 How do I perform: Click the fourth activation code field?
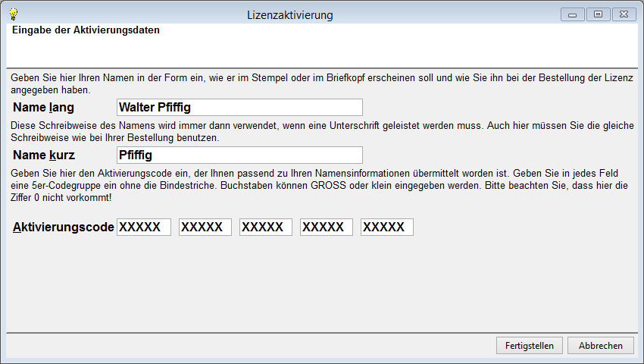coord(327,227)
